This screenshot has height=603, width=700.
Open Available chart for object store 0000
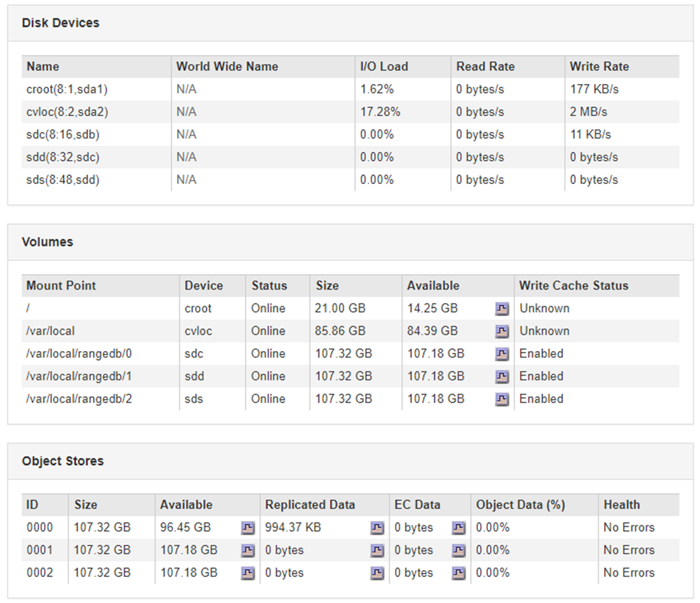click(x=248, y=527)
